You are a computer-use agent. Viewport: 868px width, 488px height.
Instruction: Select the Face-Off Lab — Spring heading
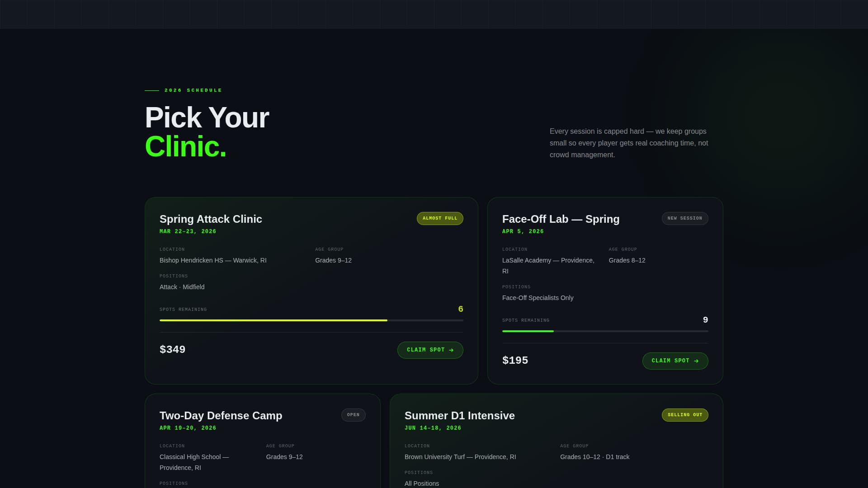(561, 219)
